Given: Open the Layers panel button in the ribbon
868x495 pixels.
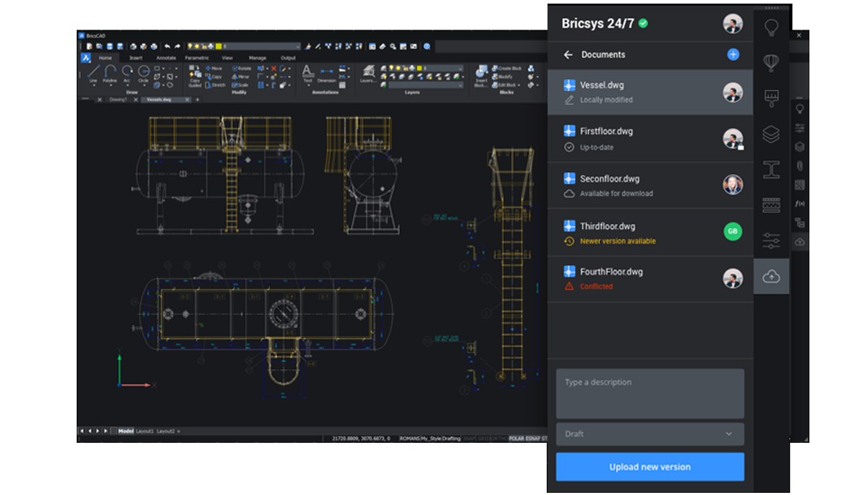Looking at the screenshot, I should click(367, 74).
